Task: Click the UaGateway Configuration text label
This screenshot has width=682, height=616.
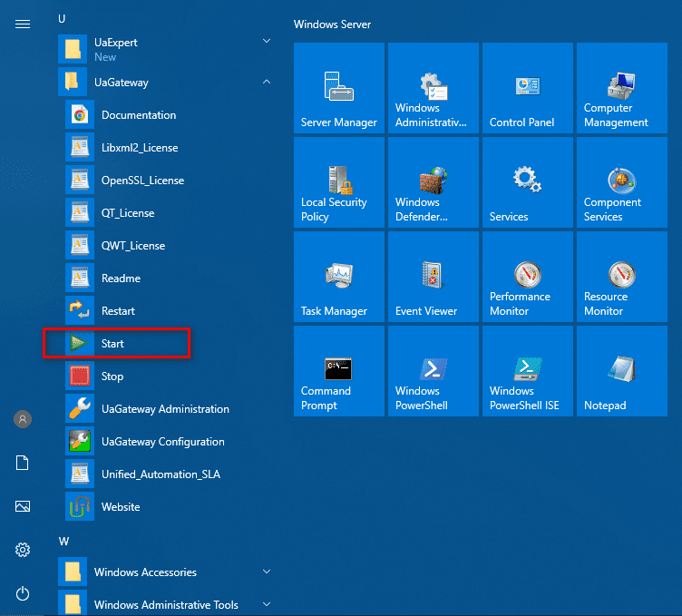Action: click(163, 442)
